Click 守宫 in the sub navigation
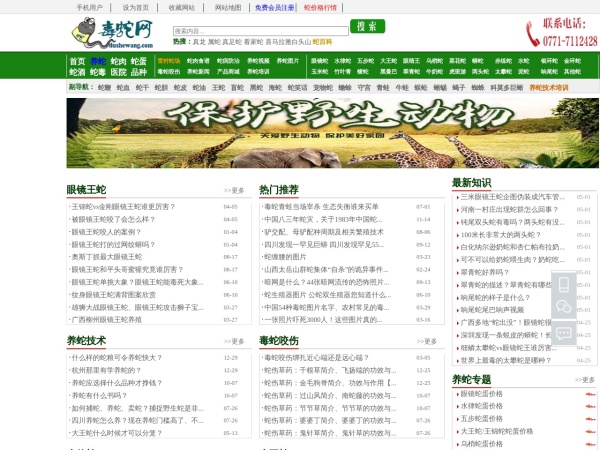The width and height of the screenshot is (600, 450). point(364,88)
